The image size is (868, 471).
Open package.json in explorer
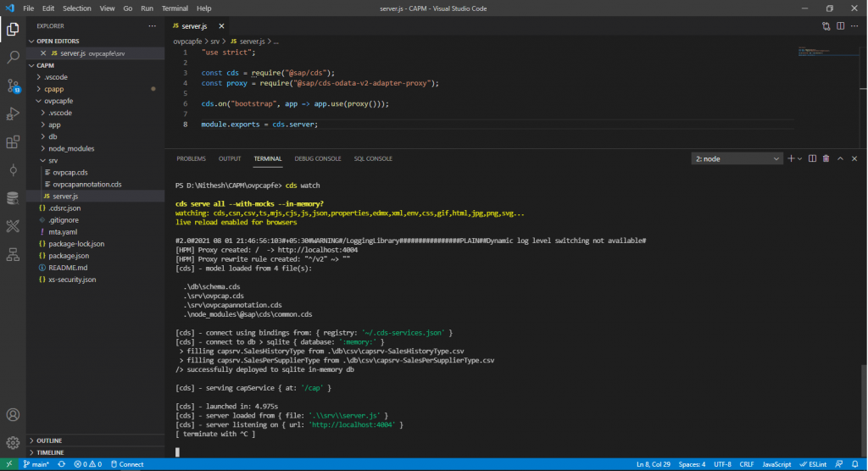95,256
